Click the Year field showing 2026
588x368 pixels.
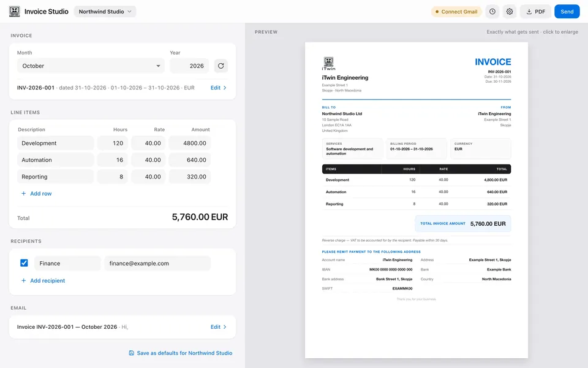(189, 66)
